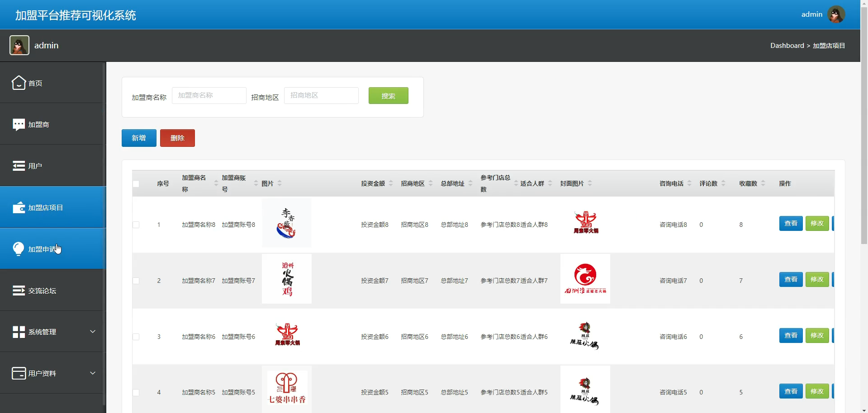This screenshot has height=413, width=868.
Task: Focus the 招商地区 search field
Action: click(321, 96)
